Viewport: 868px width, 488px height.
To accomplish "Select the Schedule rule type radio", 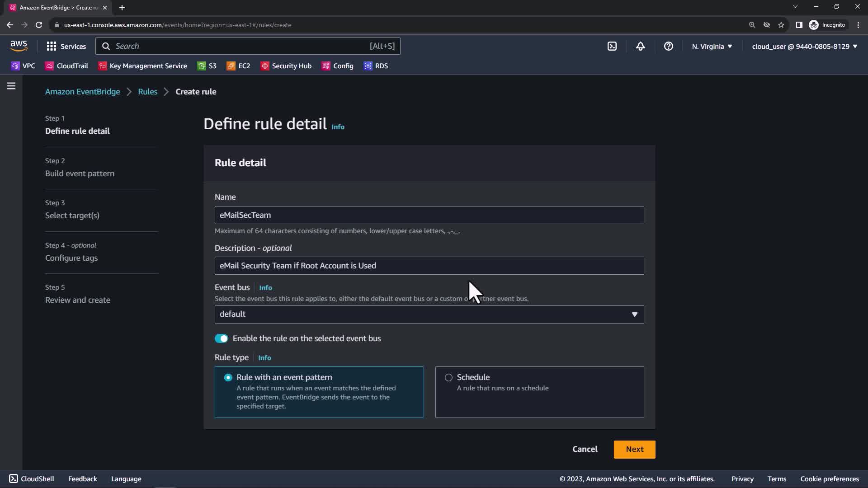I will [448, 377].
